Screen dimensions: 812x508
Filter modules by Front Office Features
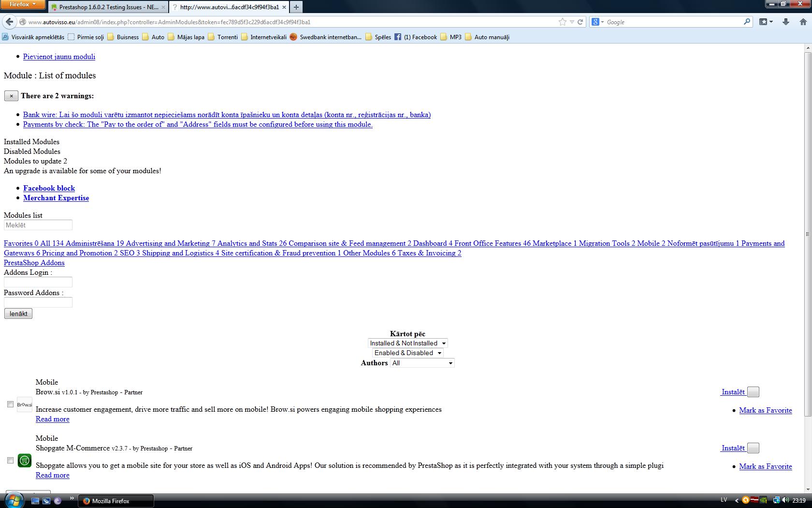(493, 243)
